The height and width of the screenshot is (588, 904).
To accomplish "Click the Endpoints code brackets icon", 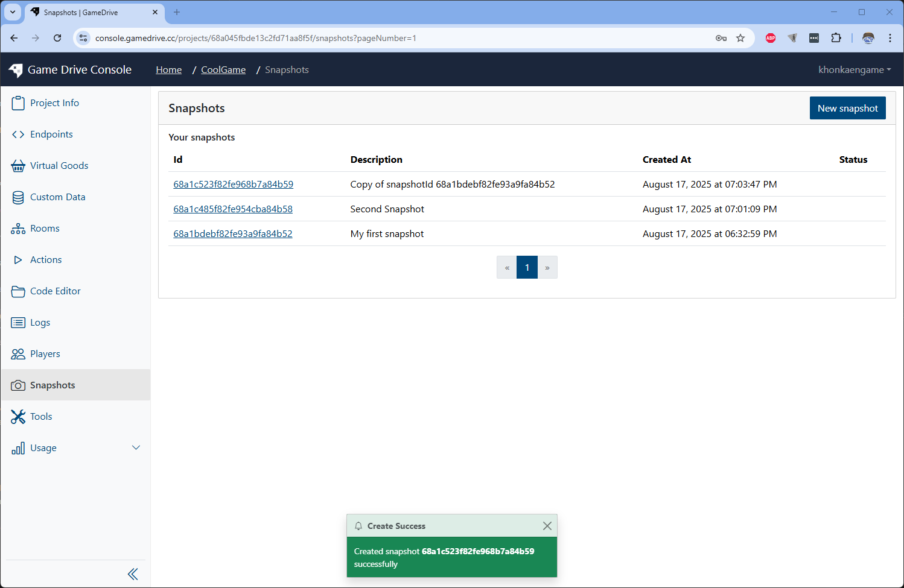I will pyautogui.click(x=18, y=134).
